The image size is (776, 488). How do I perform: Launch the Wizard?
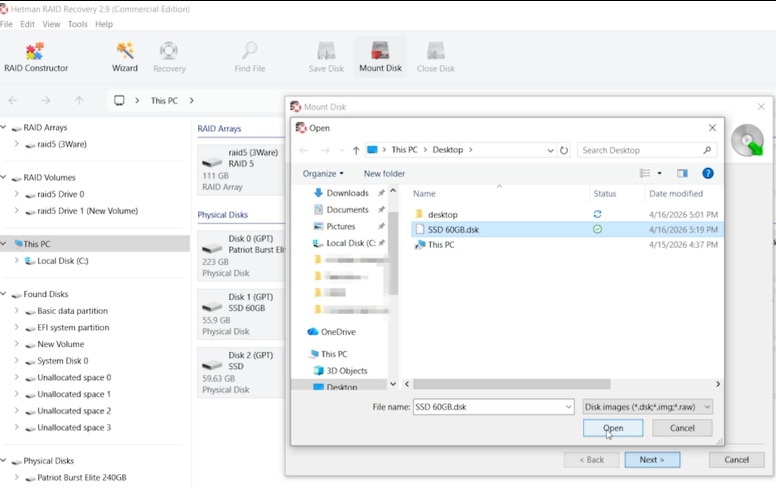point(125,57)
